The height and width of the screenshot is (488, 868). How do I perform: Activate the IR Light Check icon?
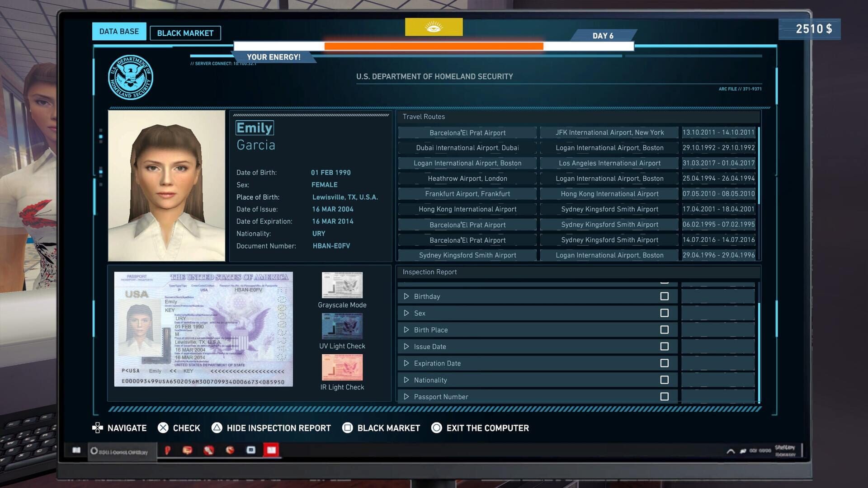click(342, 368)
